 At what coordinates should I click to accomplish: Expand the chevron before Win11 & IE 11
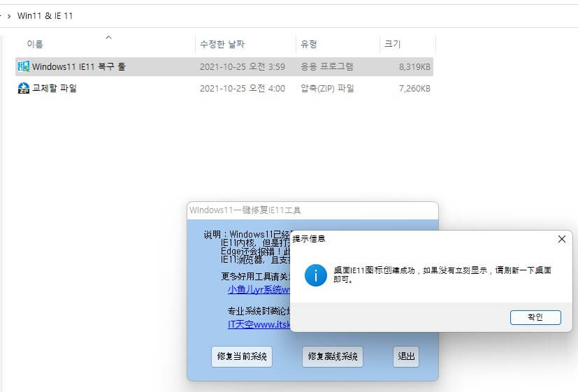point(8,15)
